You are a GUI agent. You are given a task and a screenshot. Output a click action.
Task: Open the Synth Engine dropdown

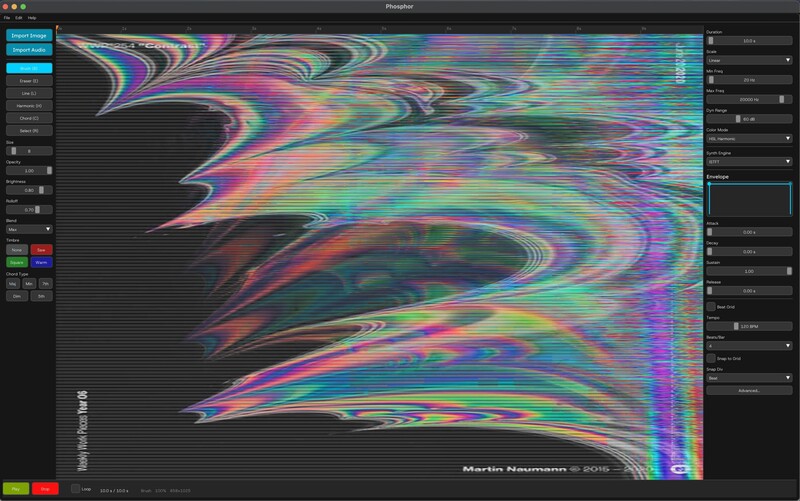tap(749, 161)
